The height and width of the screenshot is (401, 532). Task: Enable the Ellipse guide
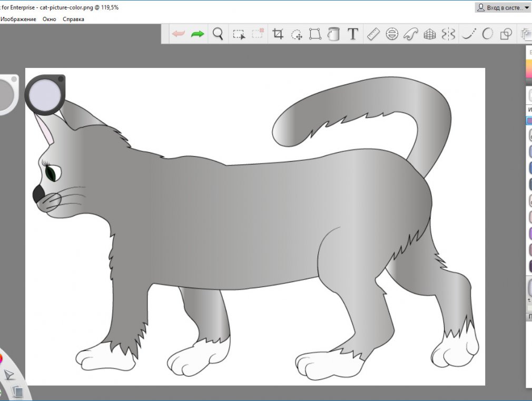point(392,34)
